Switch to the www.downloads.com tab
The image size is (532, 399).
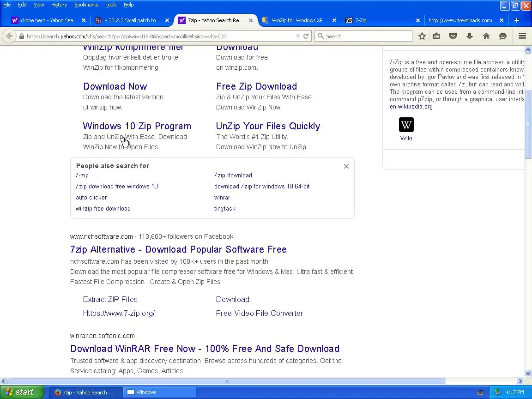[x=466, y=20]
